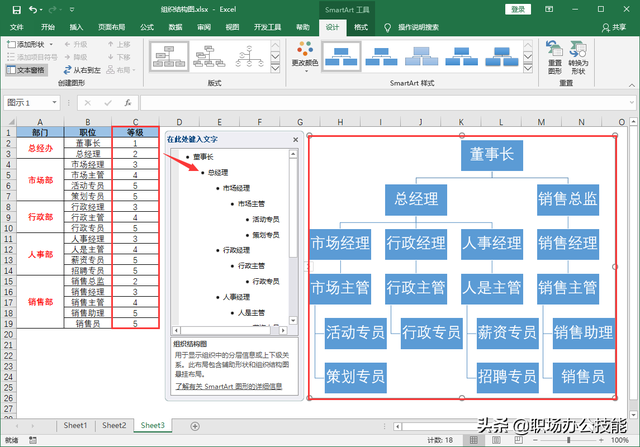Screen dimensions: 640x447
Task: Select the 销售总监 box in chart
Action: [x=568, y=200]
